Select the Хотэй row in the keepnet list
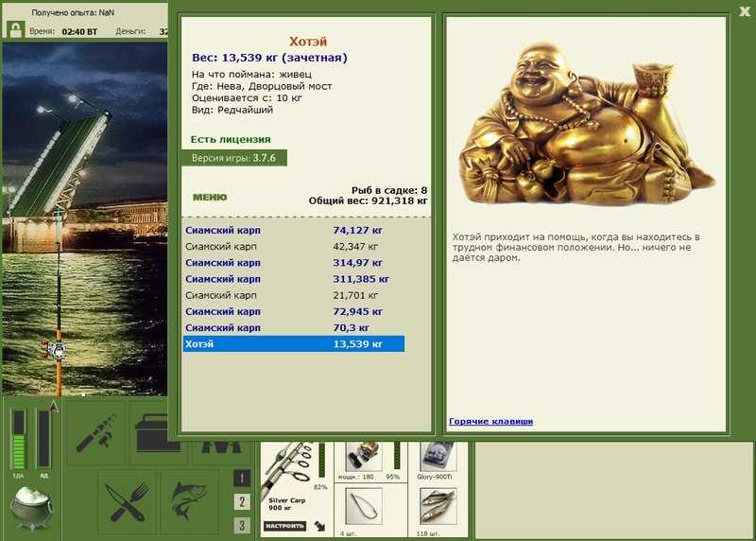Viewport: 756px width, 541px height. tap(294, 344)
